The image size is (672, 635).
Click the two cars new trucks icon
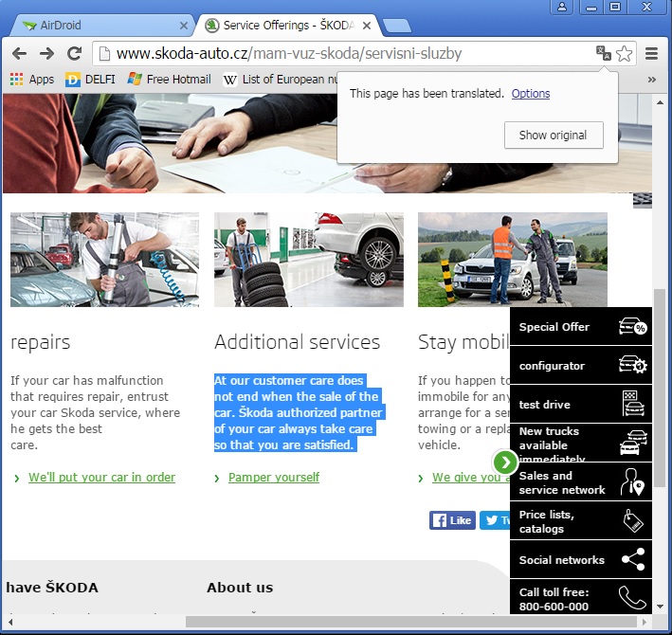coord(633,443)
